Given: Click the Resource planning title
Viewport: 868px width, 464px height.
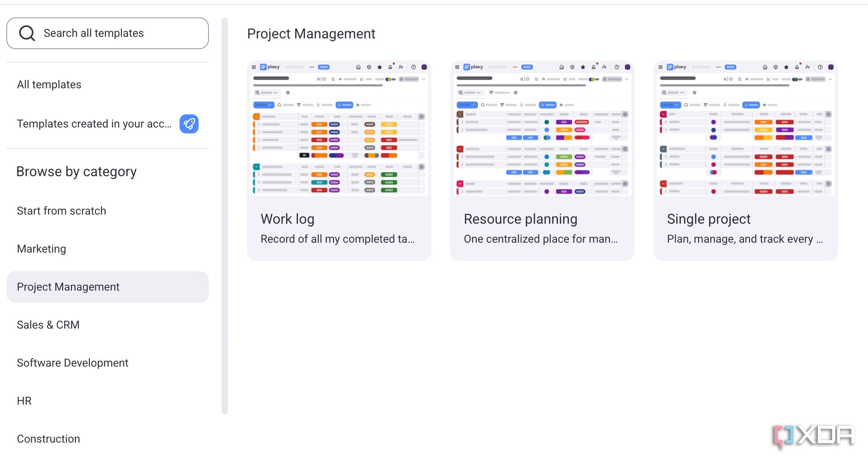Looking at the screenshot, I should [521, 219].
